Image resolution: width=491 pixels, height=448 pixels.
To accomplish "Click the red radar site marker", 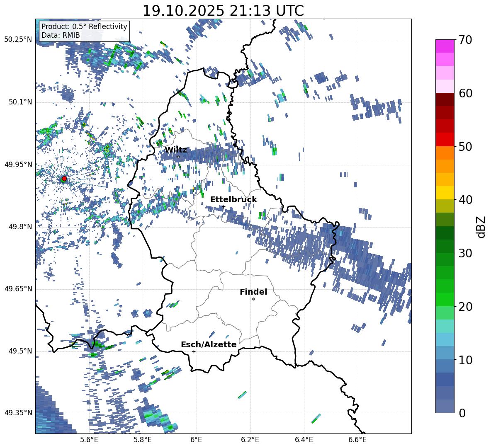I will tap(64, 178).
